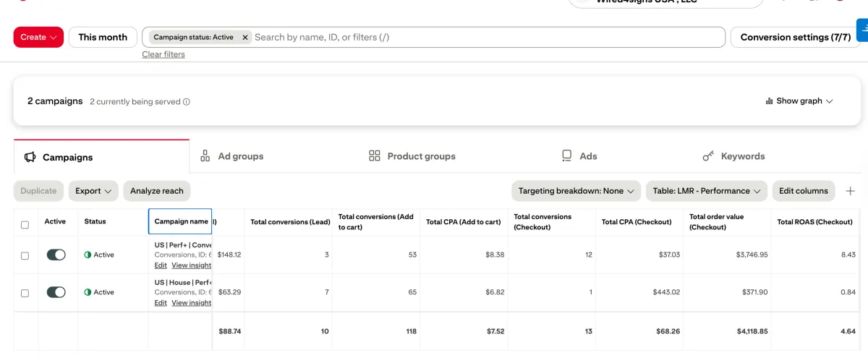Click the bar chart icon beside Show graph

[x=769, y=101]
